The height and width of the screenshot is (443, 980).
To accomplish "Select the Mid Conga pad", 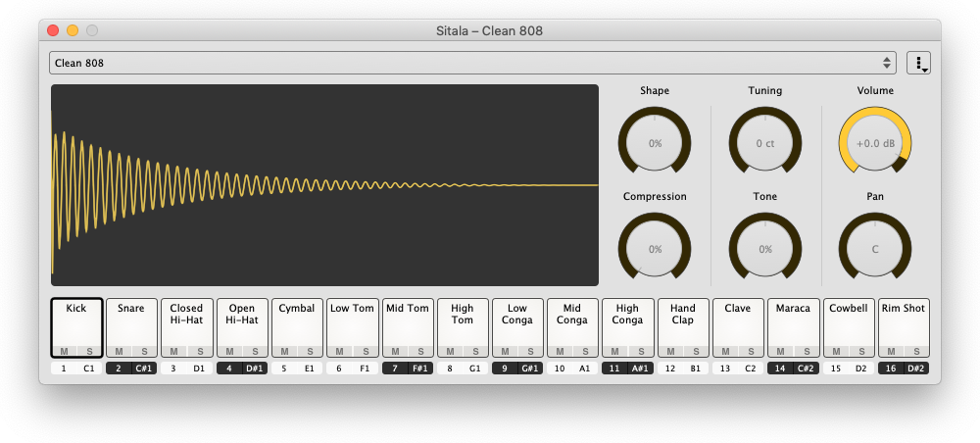I will [x=572, y=328].
